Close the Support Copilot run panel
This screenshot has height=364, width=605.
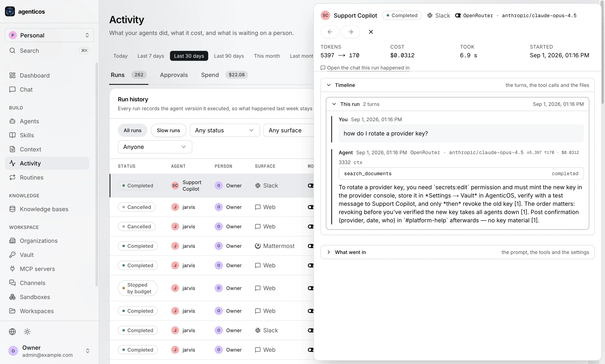[x=371, y=32]
